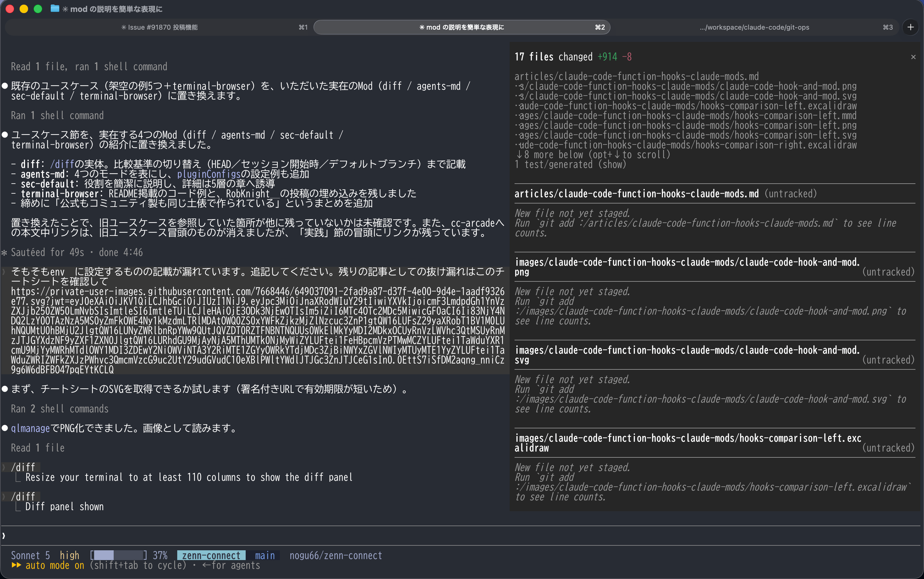Click 'Diff panel shown' output line
The height and width of the screenshot is (579, 924).
pos(64,507)
